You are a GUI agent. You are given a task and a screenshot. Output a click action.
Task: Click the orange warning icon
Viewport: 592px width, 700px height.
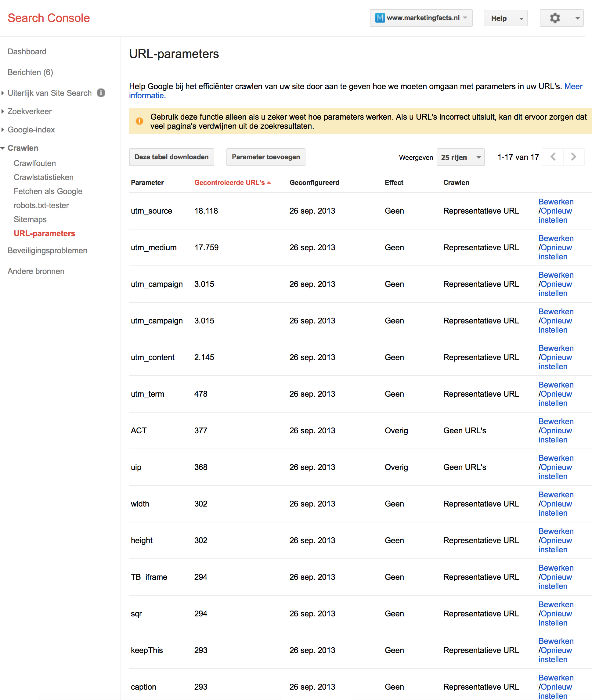(x=139, y=121)
